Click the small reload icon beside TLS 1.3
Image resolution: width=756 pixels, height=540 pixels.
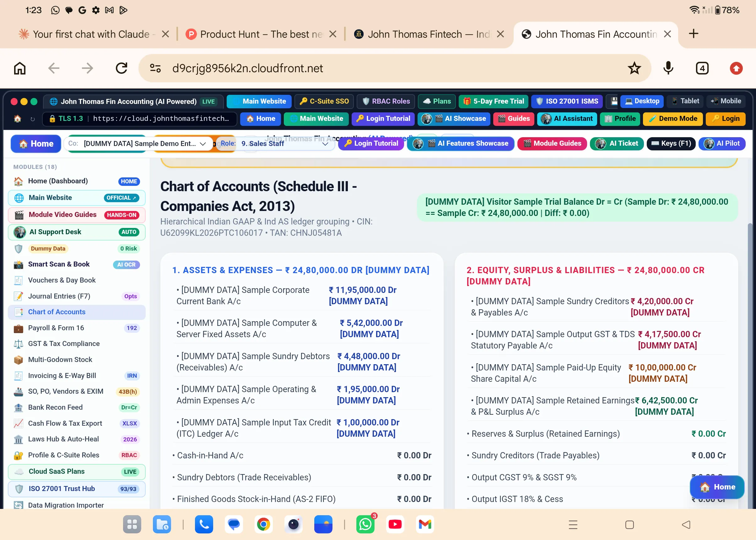[x=33, y=119]
